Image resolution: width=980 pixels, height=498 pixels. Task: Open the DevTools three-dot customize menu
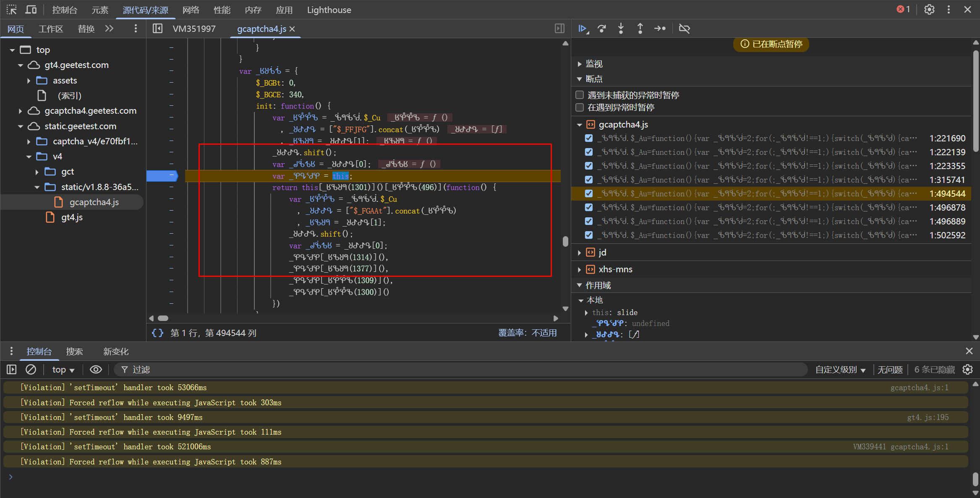(x=949, y=10)
